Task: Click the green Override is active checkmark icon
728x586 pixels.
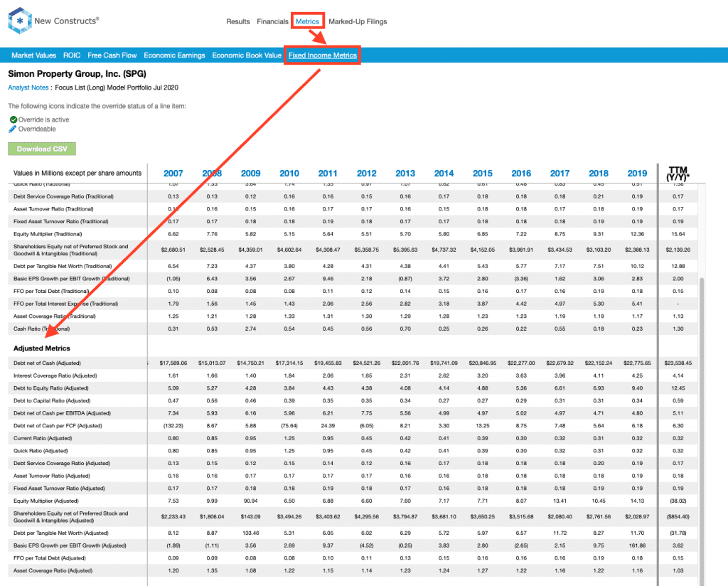Action: 13,119
